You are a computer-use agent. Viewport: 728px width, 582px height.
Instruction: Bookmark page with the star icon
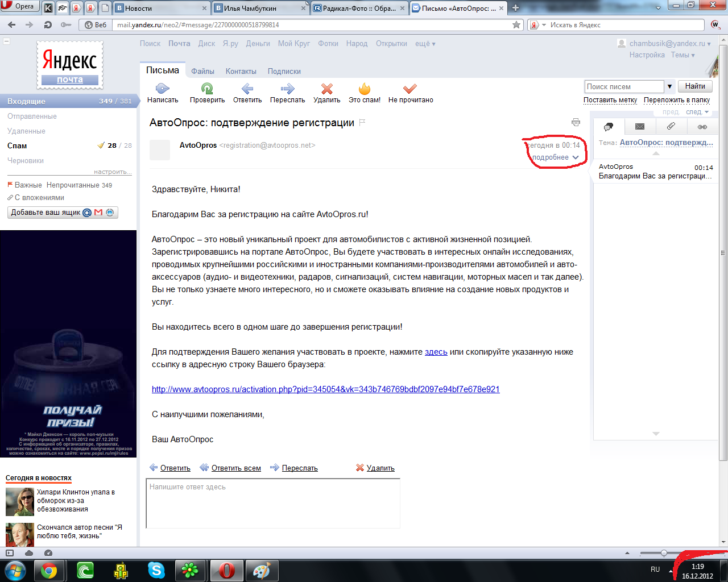click(x=516, y=25)
